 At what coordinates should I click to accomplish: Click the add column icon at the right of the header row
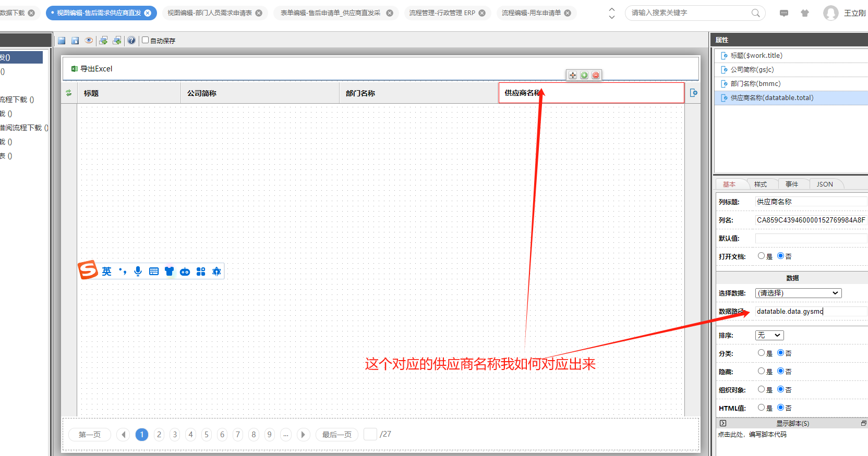pyautogui.click(x=693, y=93)
